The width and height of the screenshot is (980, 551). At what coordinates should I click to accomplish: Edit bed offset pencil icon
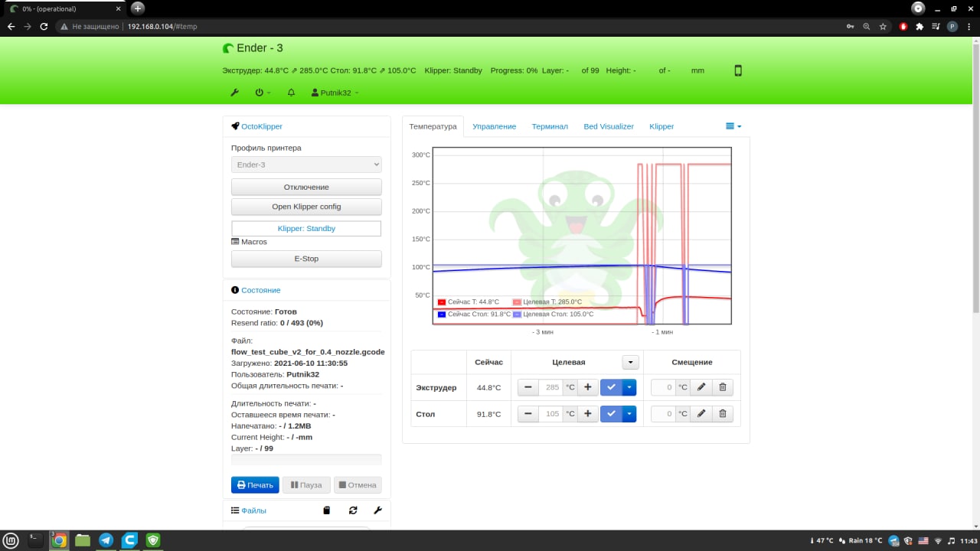click(x=701, y=414)
